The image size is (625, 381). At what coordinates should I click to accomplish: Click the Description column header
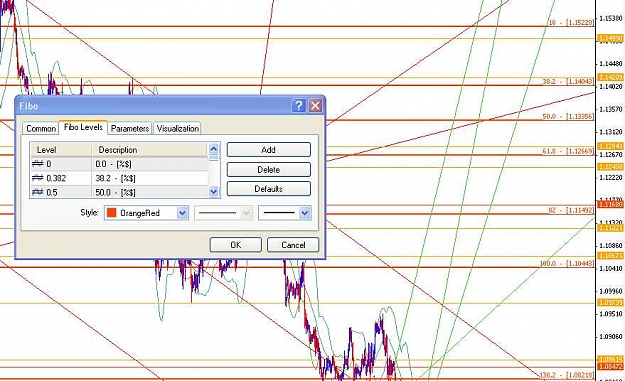(x=150, y=150)
